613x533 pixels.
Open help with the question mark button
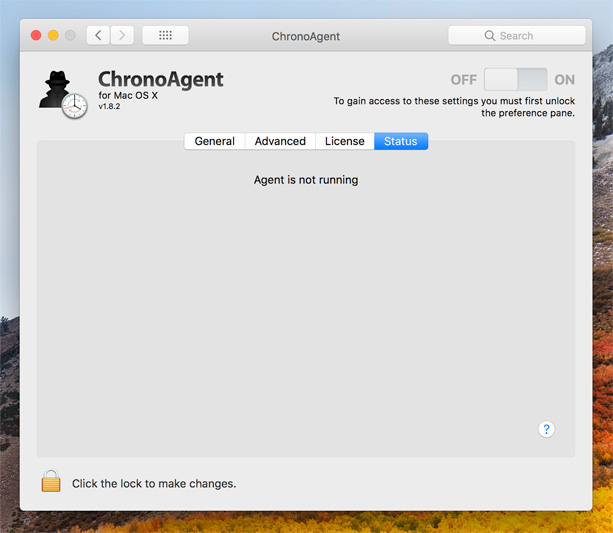[x=546, y=429]
